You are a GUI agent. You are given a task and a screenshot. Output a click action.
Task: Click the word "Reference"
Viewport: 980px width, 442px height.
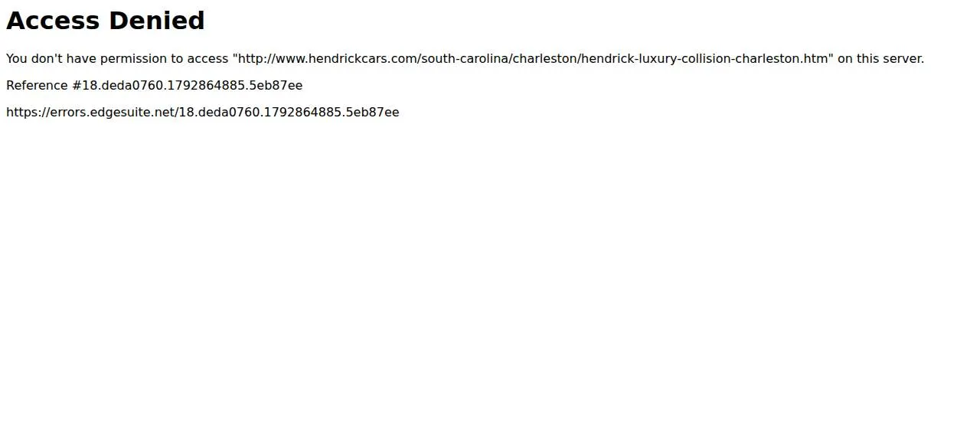[x=37, y=85]
